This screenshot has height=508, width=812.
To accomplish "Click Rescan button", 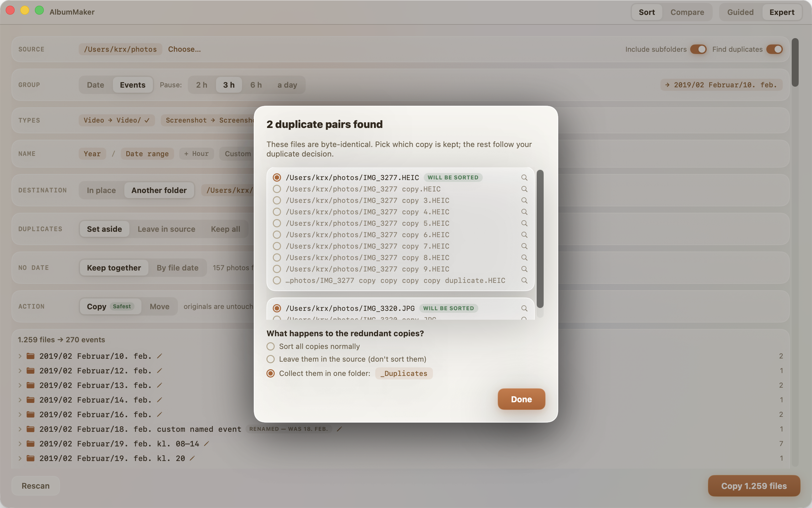I will pyautogui.click(x=36, y=485).
